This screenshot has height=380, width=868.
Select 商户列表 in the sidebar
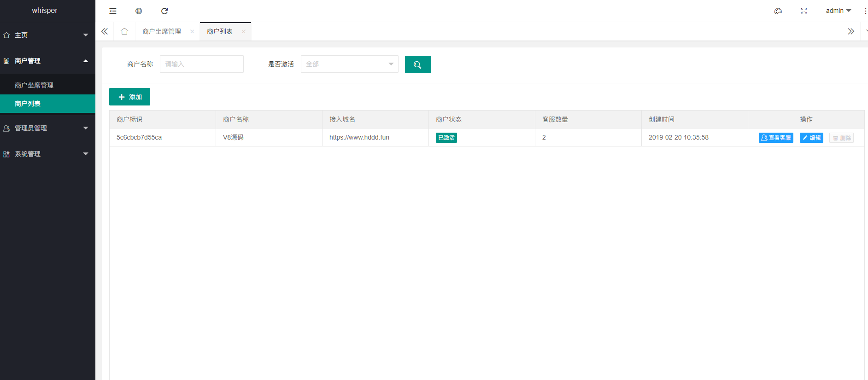pyautogui.click(x=47, y=104)
